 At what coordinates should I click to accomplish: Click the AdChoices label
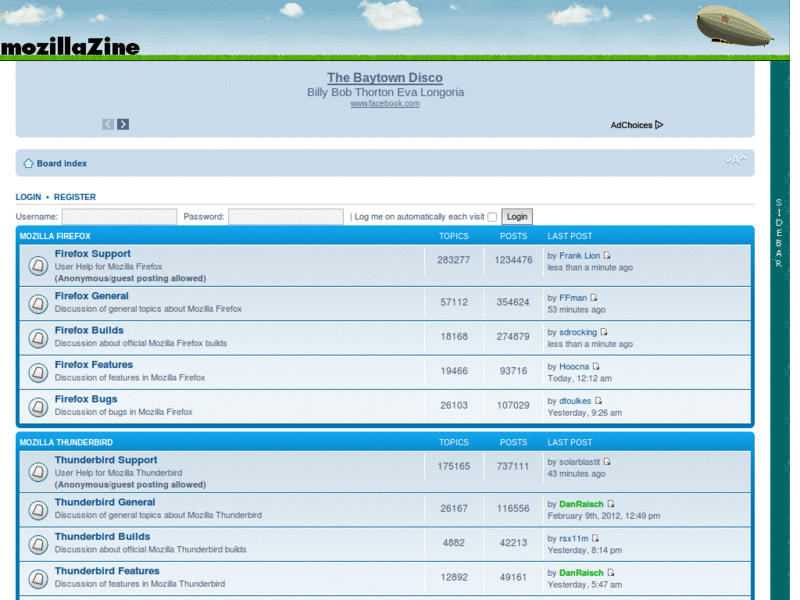pyautogui.click(x=632, y=125)
